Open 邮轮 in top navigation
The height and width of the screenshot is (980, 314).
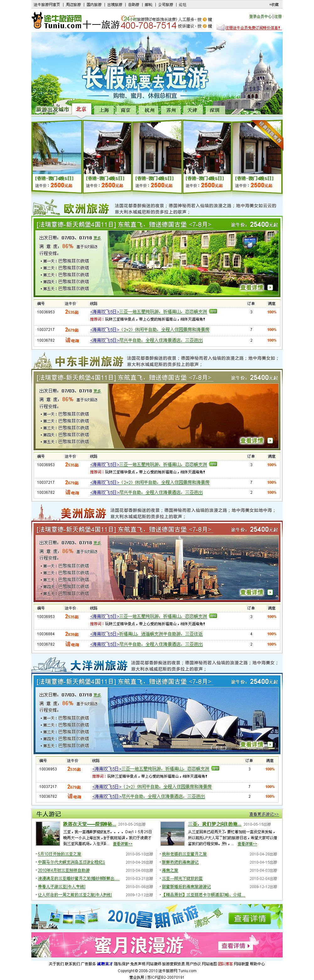(149, 5)
